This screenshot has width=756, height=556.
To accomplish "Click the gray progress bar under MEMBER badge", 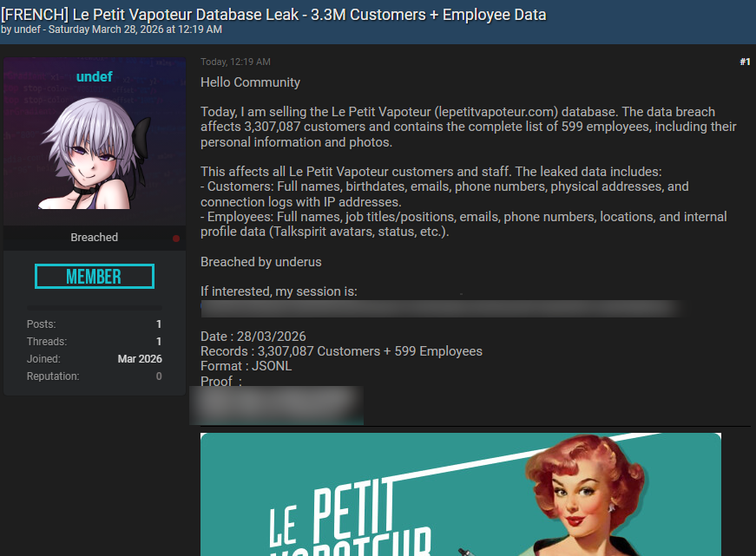I will 94,307.
